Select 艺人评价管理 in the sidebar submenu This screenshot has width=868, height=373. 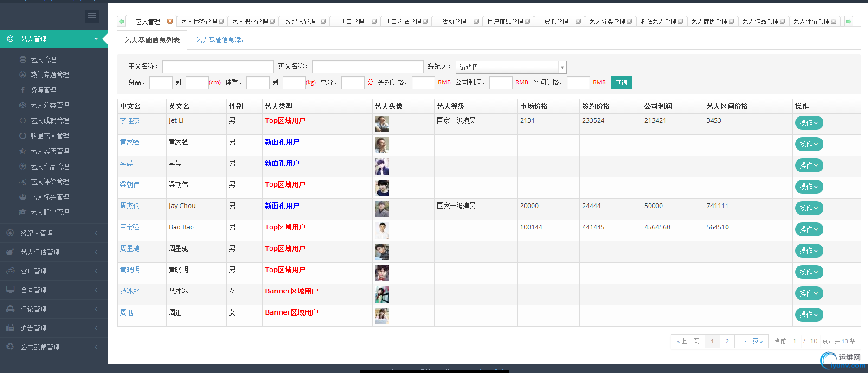coord(50,182)
